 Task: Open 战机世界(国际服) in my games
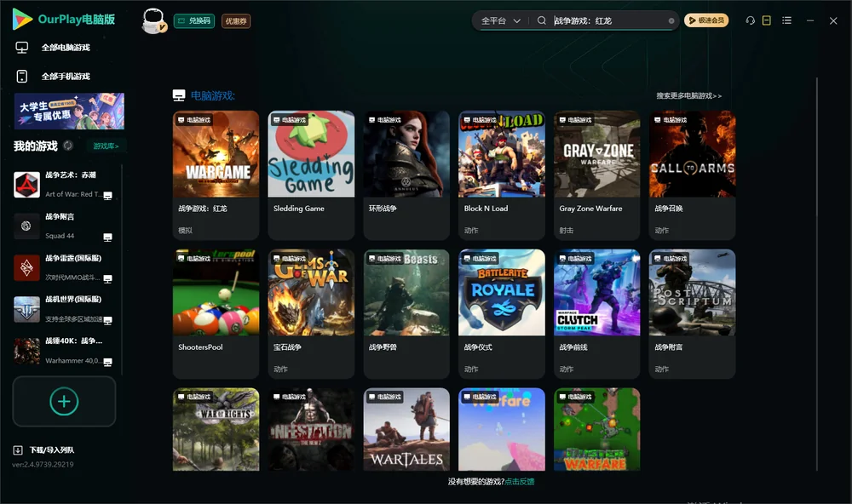64,308
